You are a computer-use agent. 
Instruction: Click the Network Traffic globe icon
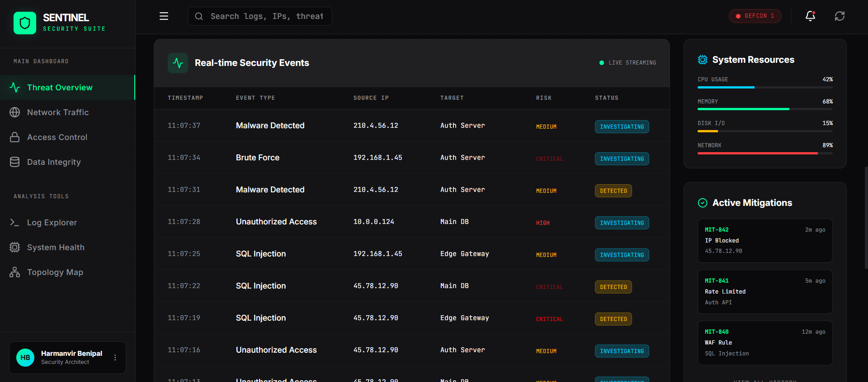tap(15, 112)
